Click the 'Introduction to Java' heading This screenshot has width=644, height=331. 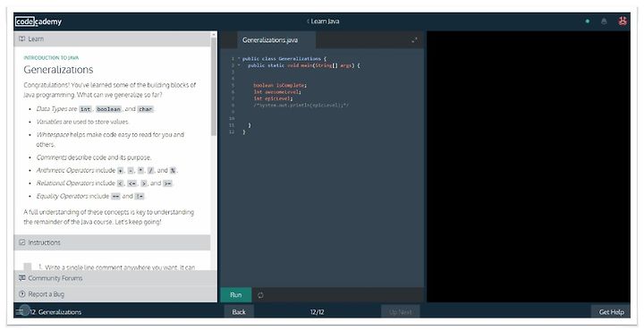tap(51, 58)
